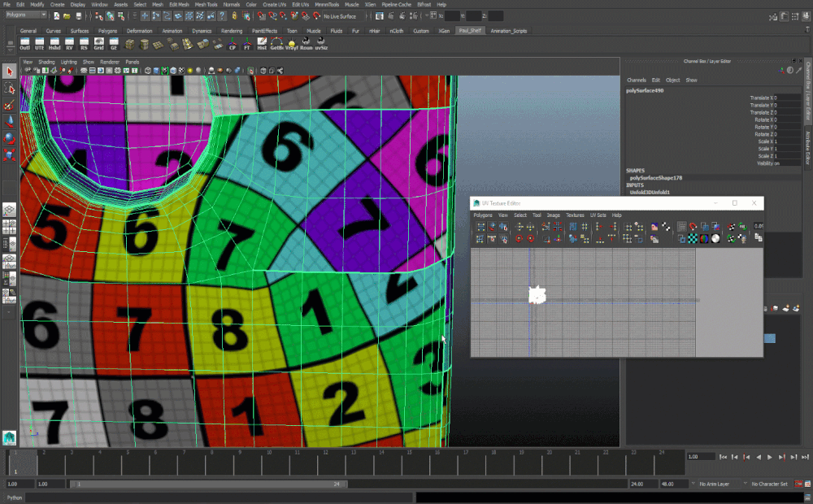Screen dimensions: 813x504
Task: Select the Paint Selection tool
Action: point(8,103)
